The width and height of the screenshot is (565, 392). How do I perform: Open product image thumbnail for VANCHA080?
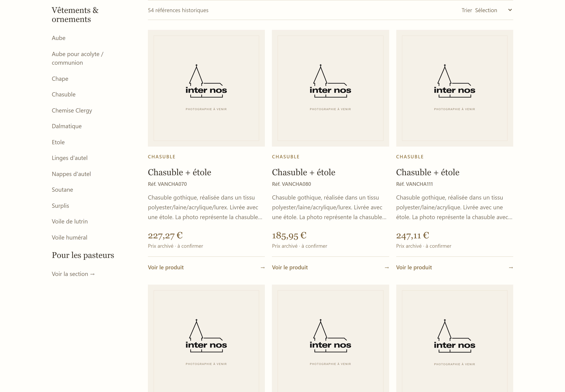(330, 88)
